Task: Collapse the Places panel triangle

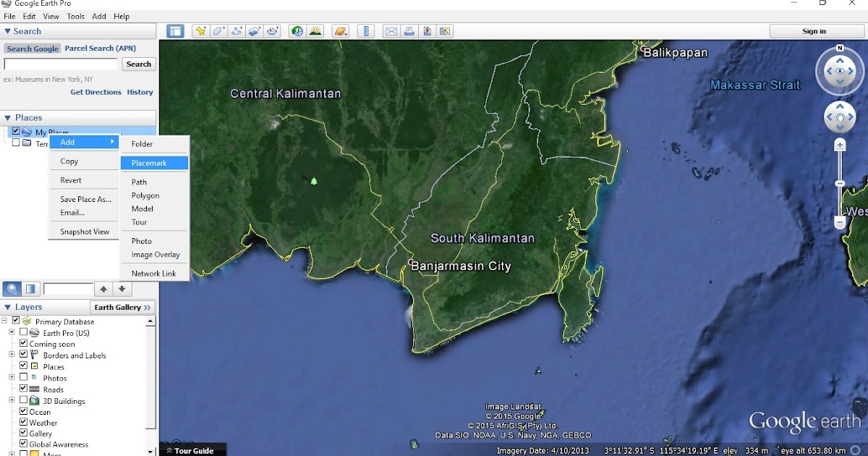Action: [7, 117]
